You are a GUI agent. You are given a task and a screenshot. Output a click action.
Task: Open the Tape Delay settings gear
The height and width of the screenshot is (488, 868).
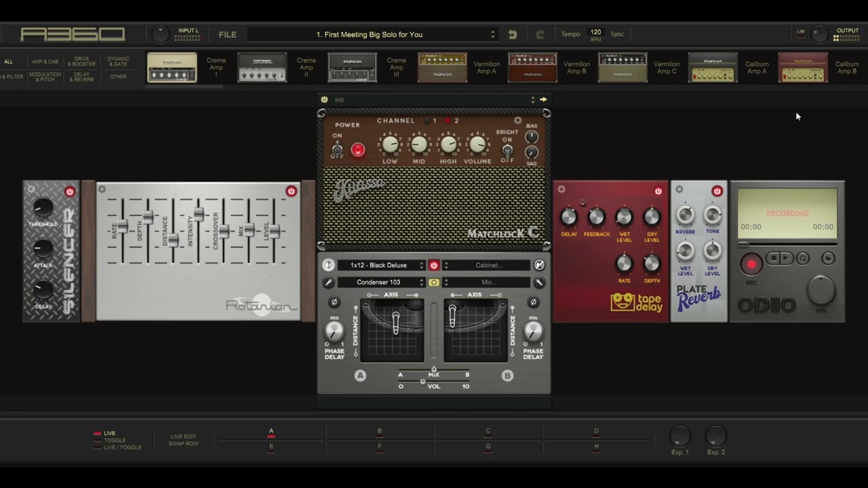coord(561,189)
